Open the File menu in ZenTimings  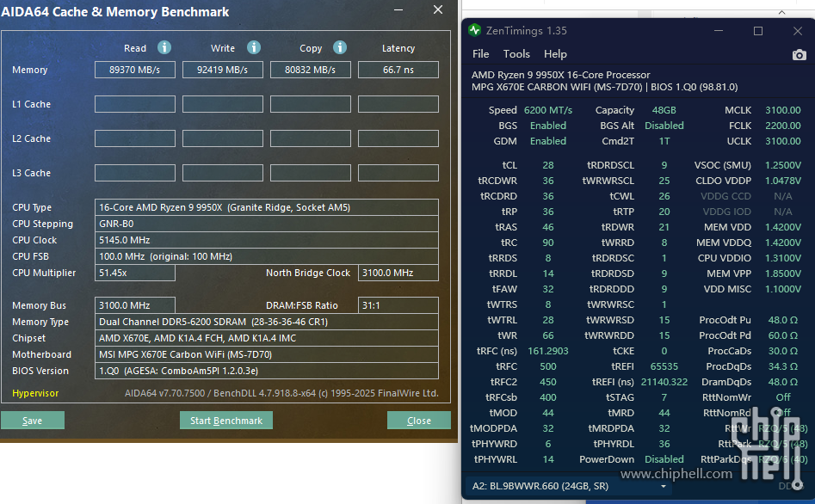[x=480, y=54]
